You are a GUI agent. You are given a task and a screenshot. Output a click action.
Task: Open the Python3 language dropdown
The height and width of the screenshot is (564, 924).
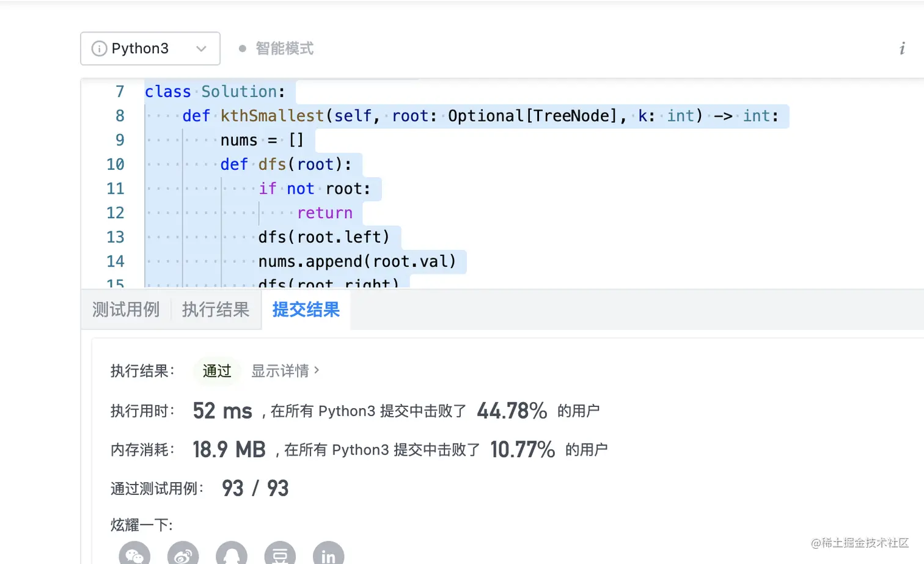pos(150,48)
